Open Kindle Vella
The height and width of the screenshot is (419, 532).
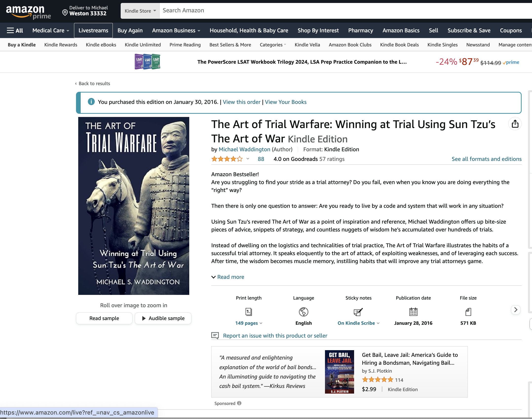307,45
